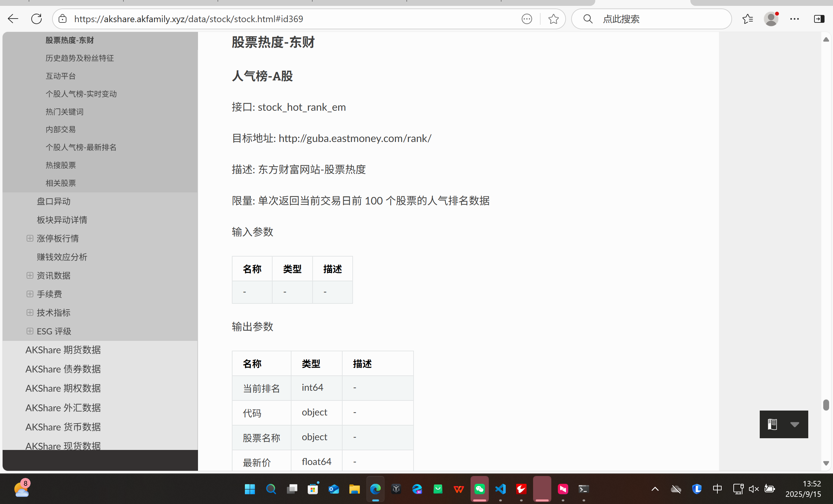Open the address bar more-options circle icon

[527, 19]
